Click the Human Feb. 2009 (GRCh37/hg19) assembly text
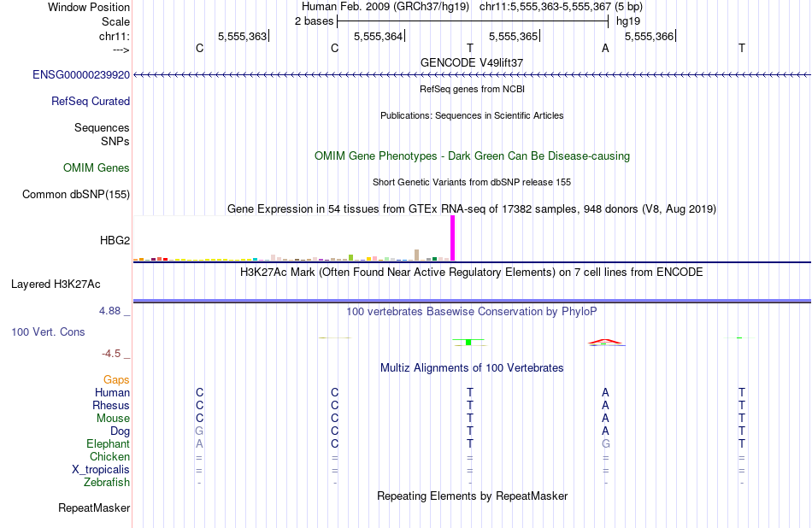The image size is (812, 528). [x=385, y=7]
